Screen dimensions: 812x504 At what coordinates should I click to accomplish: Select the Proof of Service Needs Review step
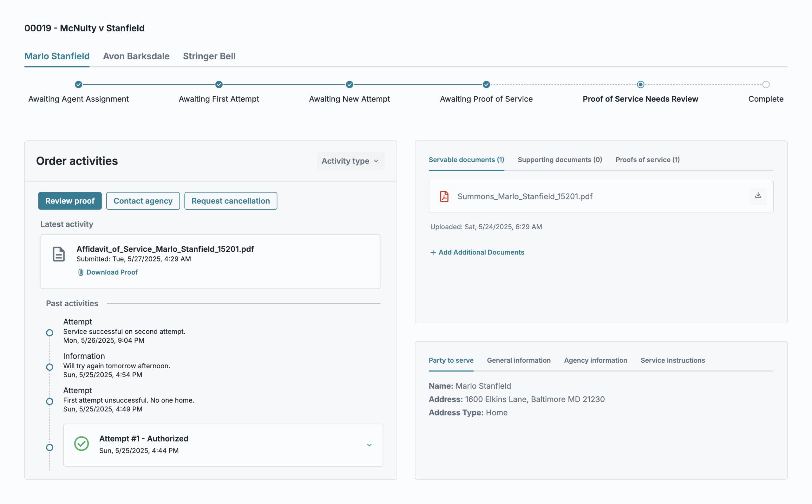click(x=640, y=85)
